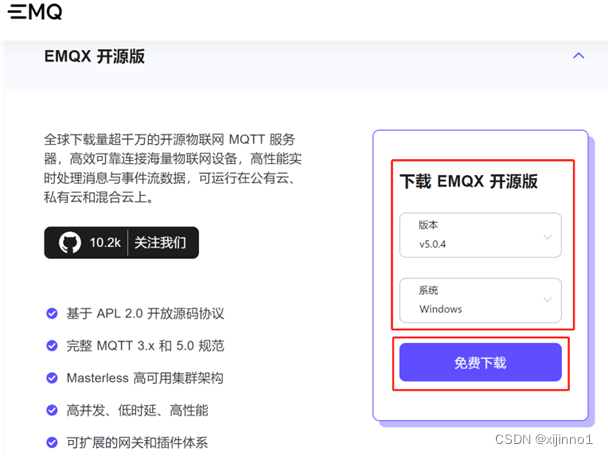Screen dimensions: 608x456
Task: Click the 下载 EMQX 开源版 card title
Action: (469, 181)
